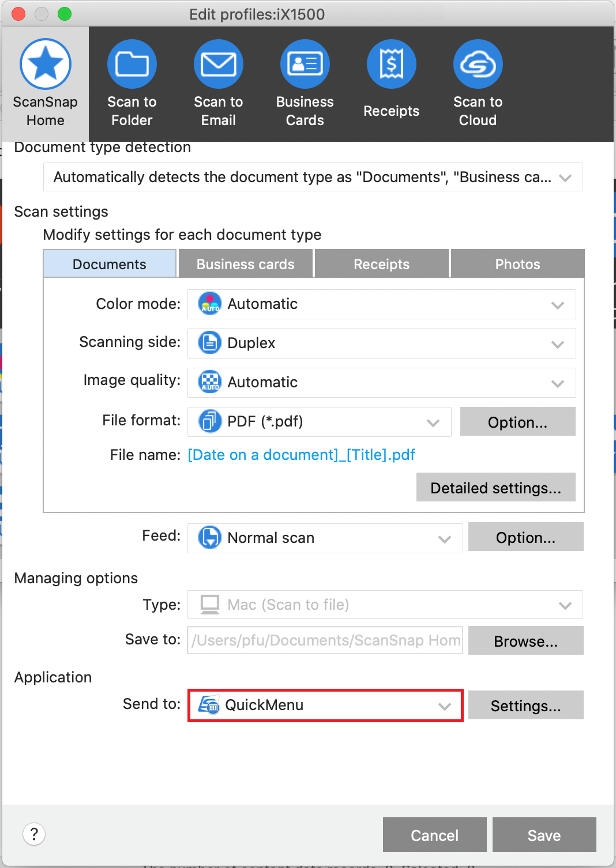The image size is (616, 868).
Task: Switch to the Documents tab
Action: pyautogui.click(x=110, y=264)
